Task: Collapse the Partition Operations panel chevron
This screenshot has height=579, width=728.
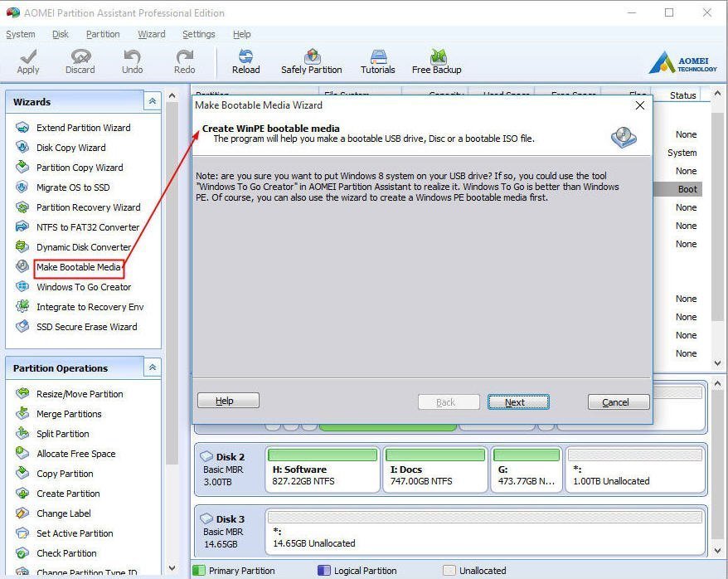Action: (153, 367)
